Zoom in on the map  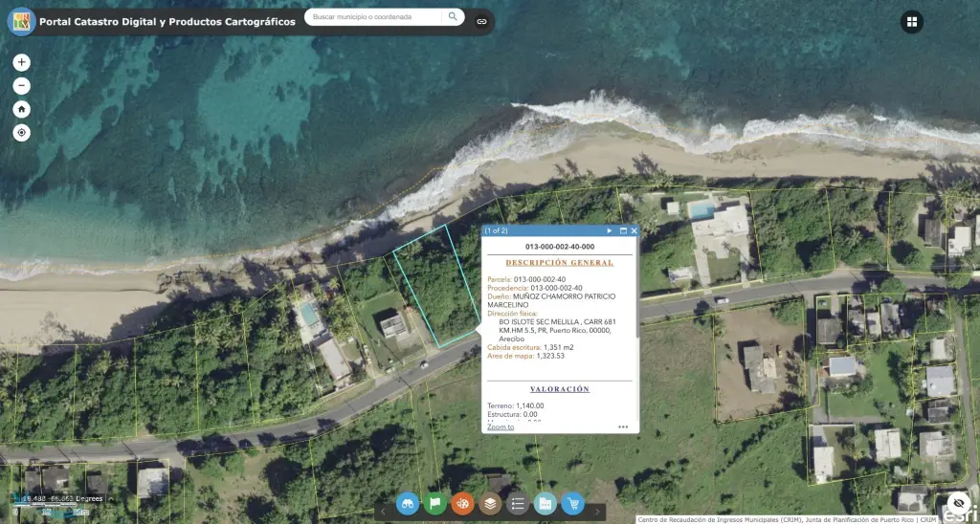[x=22, y=62]
